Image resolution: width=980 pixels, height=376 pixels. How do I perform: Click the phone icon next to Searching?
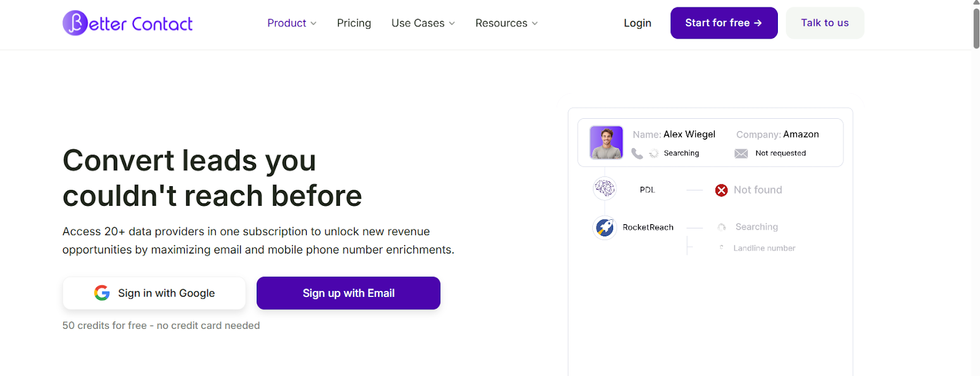(637, 153)
